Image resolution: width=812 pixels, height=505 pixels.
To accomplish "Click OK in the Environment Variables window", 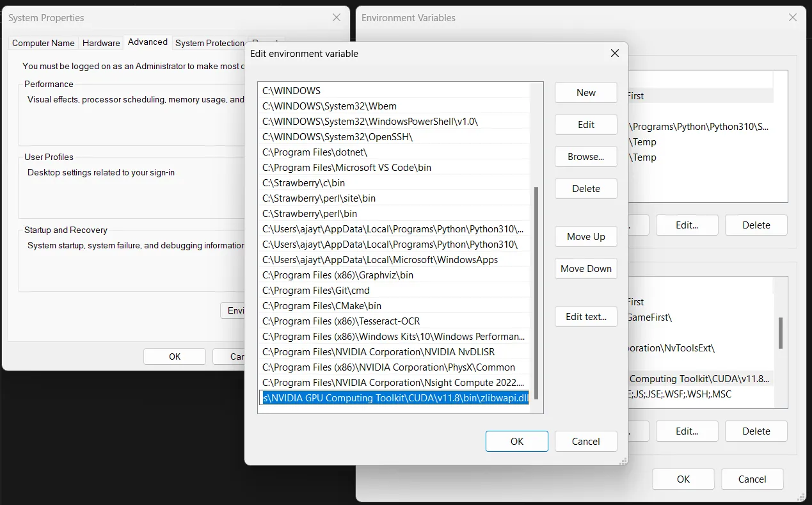I will 683,479.
